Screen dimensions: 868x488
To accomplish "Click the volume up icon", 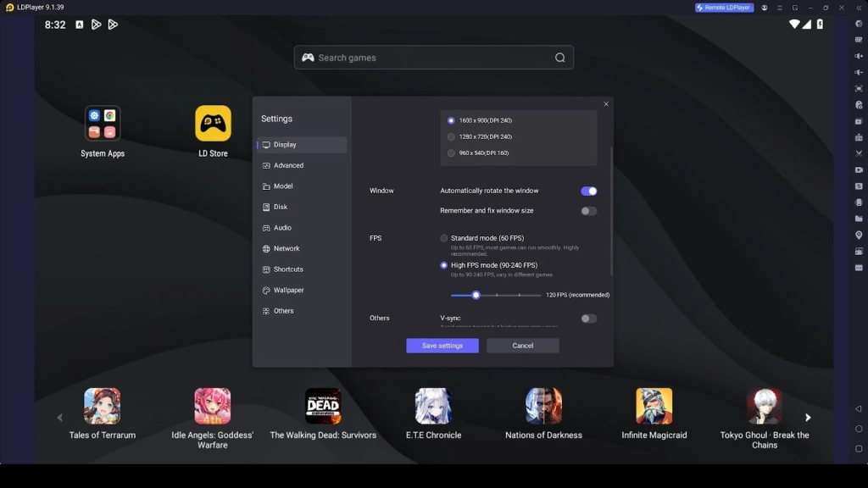I will pyautogui.click(x=859, y=56).
